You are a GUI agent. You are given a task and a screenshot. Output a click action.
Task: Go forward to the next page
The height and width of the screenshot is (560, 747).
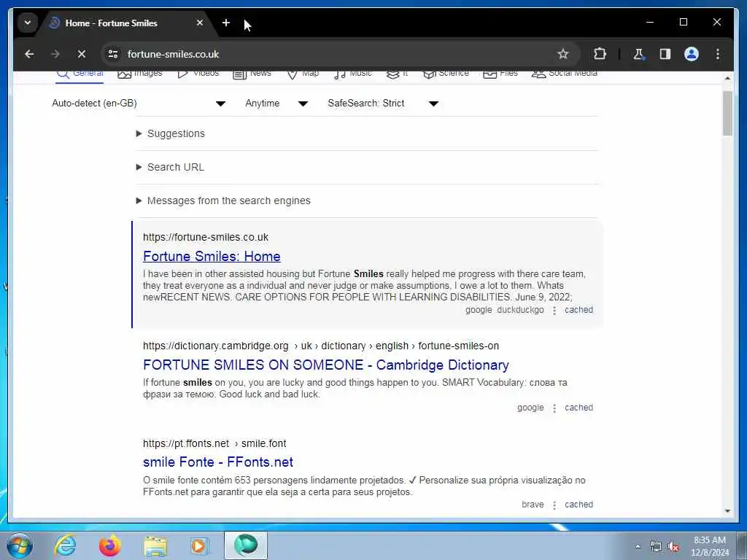(x=55, y=54)
